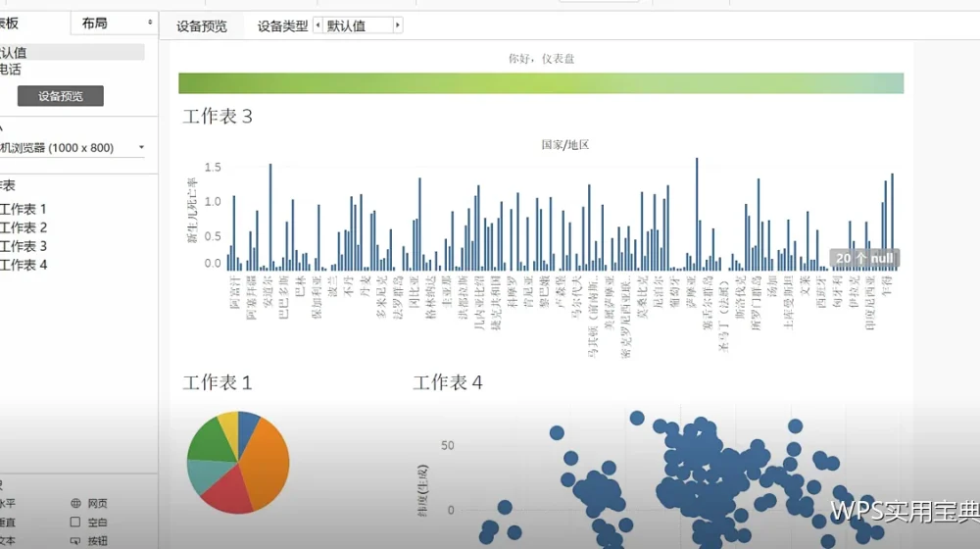Select the red slice of the pie chart

coord(228,492)
